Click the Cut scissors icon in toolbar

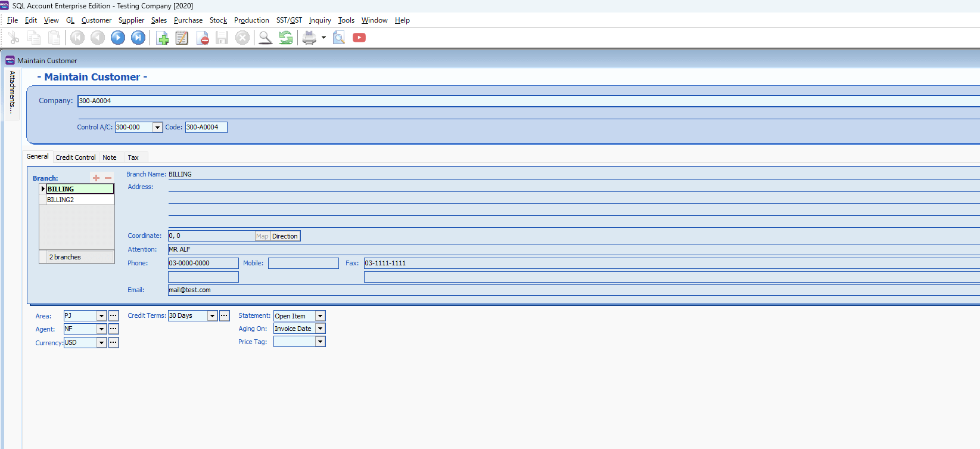14,38
